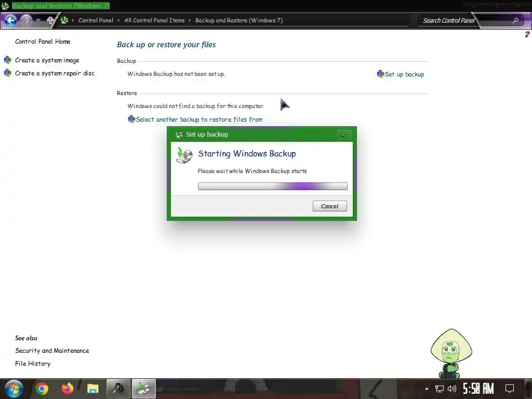Open File History
The height and width of the screenshot is (399, 532).
click(33, 363)
